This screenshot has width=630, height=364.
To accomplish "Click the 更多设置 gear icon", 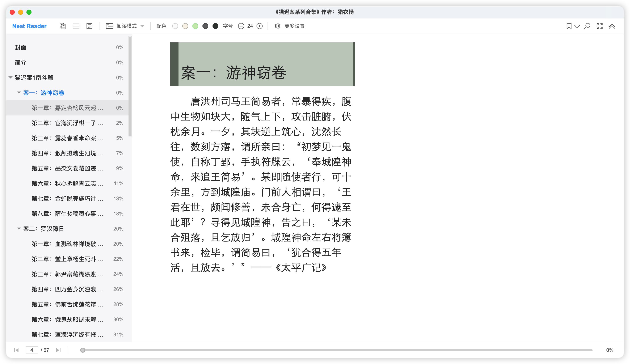I will tap(277, 26).
